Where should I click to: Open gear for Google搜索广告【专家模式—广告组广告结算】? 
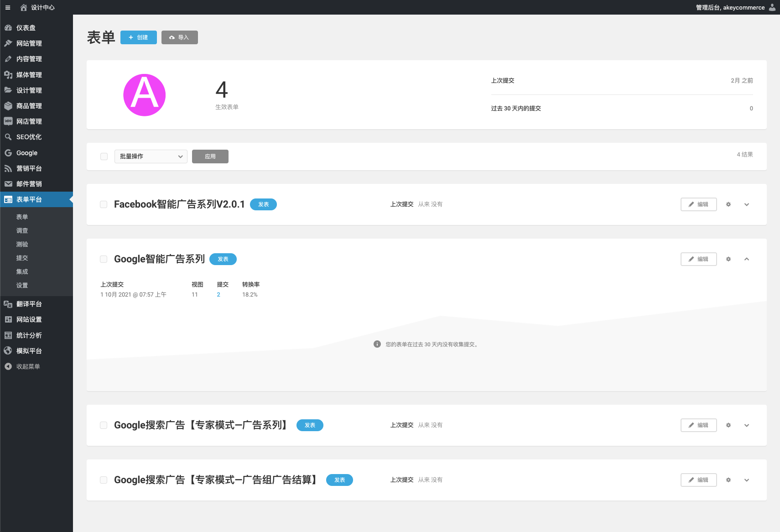point(728,480)
